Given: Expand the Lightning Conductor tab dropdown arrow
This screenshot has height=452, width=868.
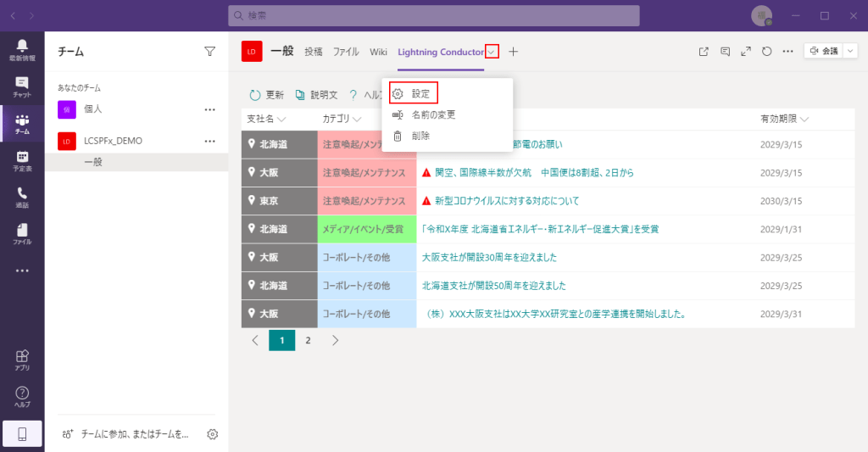Looking at the screenshot, I should pos(492,52).
